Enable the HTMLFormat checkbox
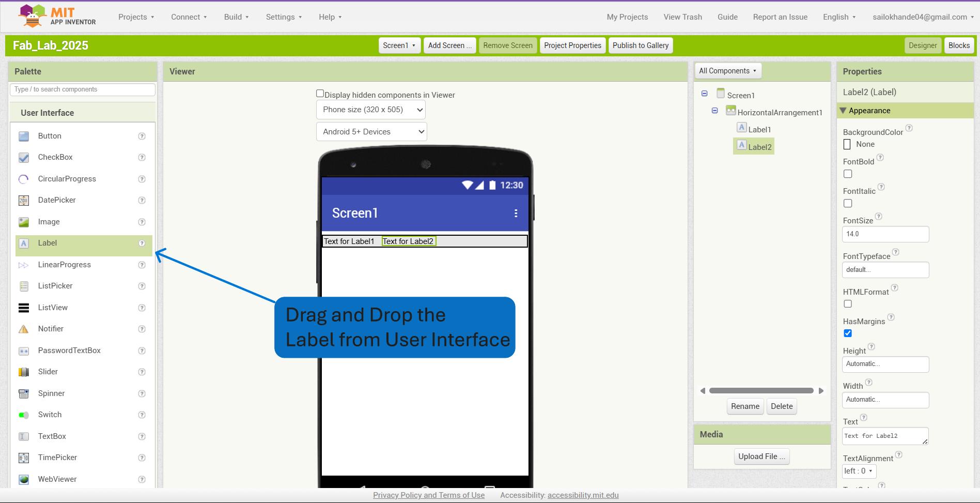Viewport: 980px width, 503px height. [848, 304]
